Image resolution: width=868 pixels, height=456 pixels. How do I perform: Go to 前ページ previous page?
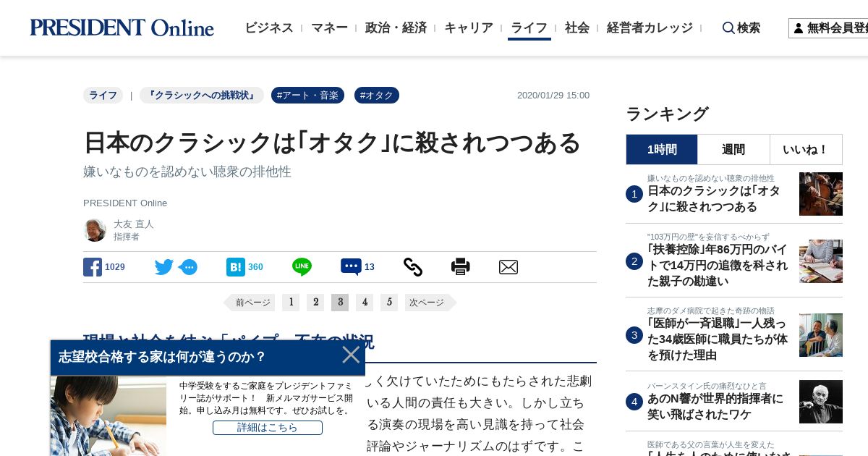click(250, 303)
